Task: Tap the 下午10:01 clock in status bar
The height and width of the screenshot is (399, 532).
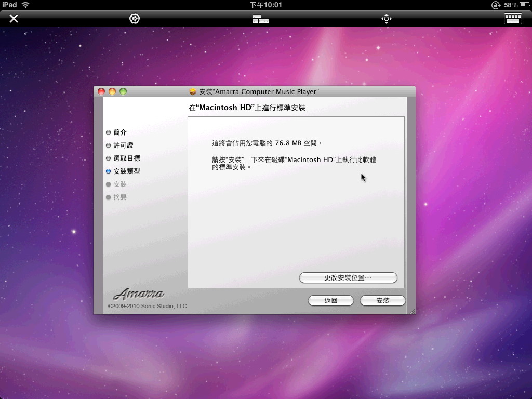Action: 265,5
